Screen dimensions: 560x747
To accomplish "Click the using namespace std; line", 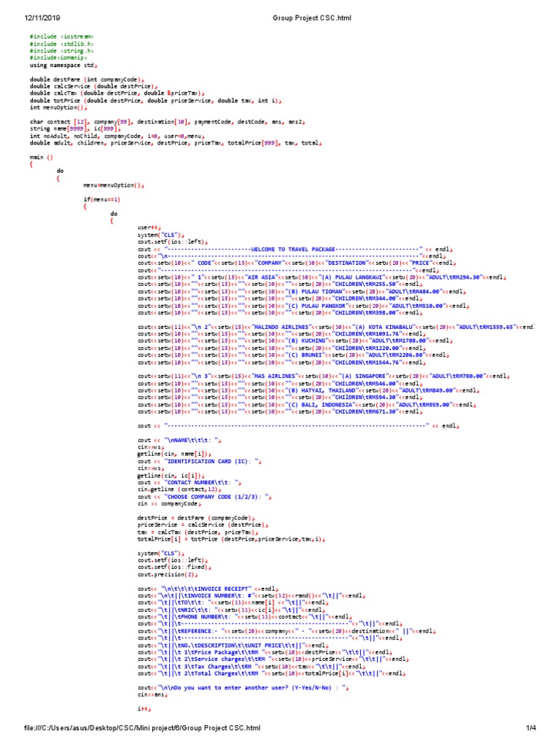I will click(x=63, y=65).
